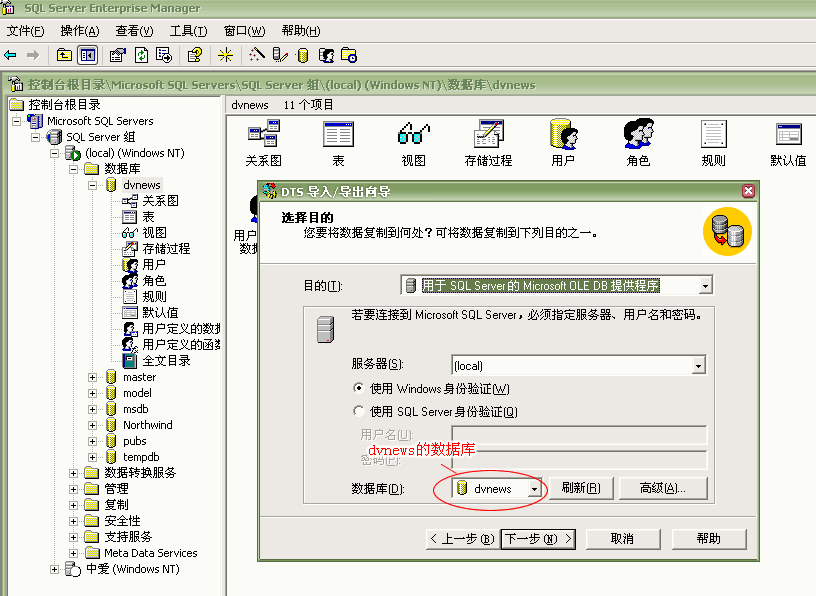The height and width of the screenshot is (596, 816).
Task: Open the 服务器 (local) dropdown
Action: pos(700,365)
